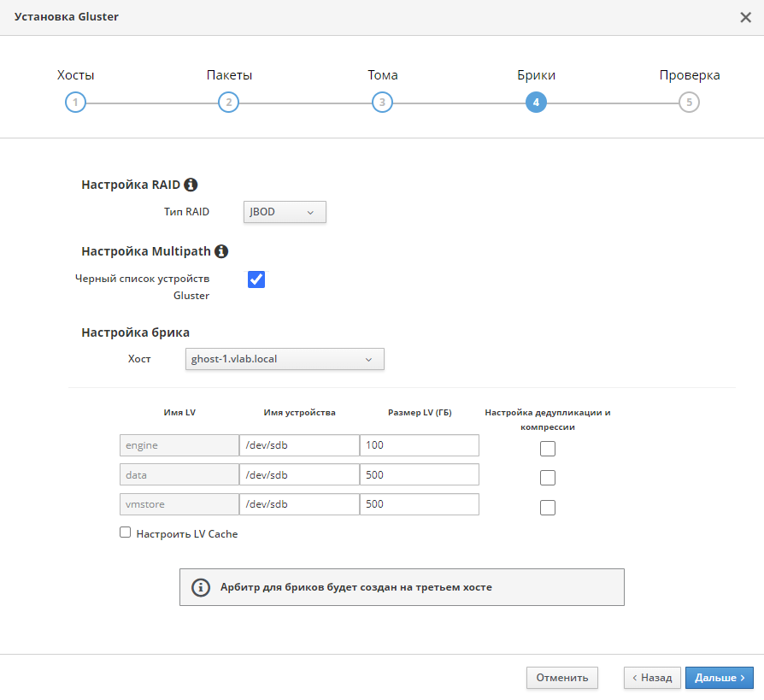Click the Настройка Multipath heading
Image resolution: width=764 pixels, height=700 pixels.
point(145,251)
